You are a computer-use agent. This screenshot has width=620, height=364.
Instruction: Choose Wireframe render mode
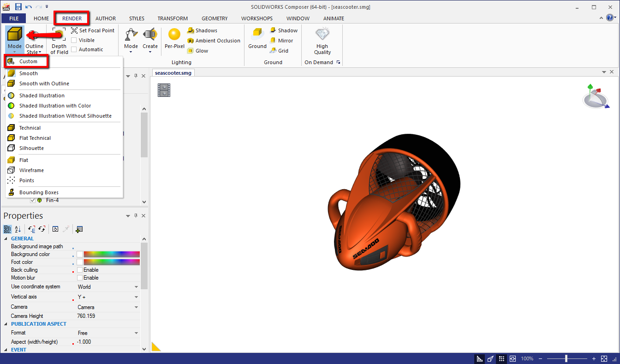pyautogui.click(x=64, y=170)
